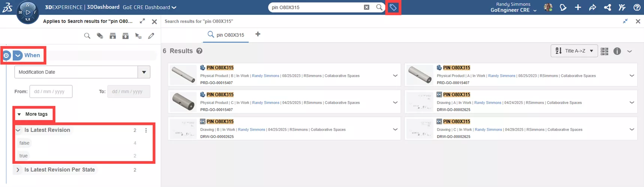Image resolution: width=644 pixels, height=187 pixels.
Task: Click the plus Add icon in top bar
Action: pos(578,7)
